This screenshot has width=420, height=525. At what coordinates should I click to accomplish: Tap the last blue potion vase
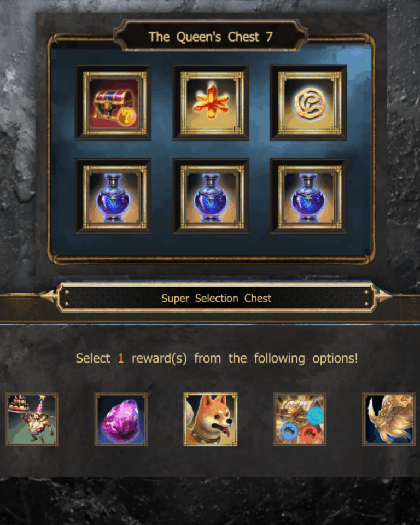click(x=310, y=197)
